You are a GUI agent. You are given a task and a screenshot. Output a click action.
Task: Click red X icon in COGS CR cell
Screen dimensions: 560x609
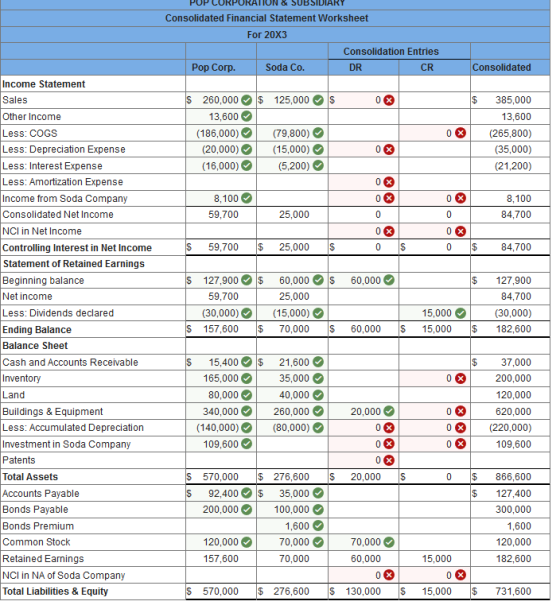(460, 133)
